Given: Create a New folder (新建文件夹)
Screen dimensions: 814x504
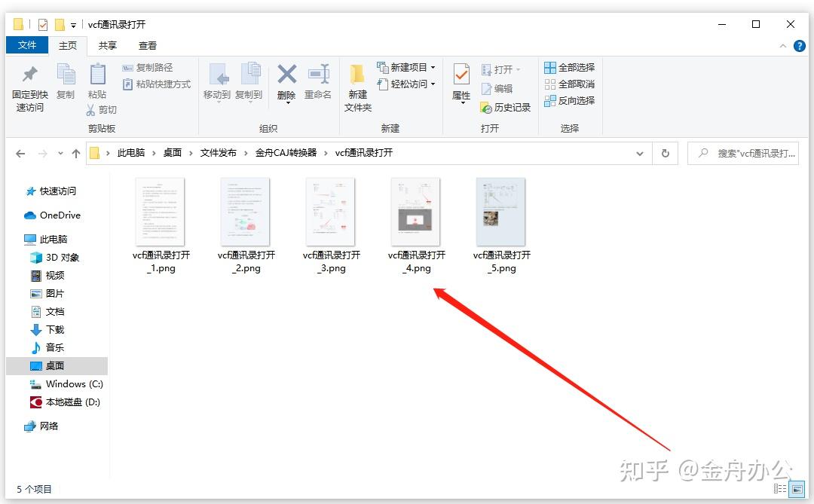Looking at the screenshot, I should click(358, 87).
